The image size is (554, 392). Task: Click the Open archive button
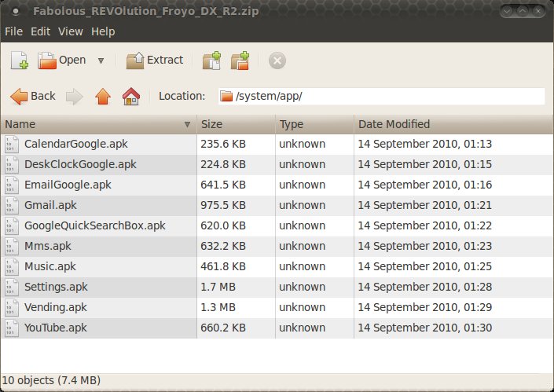[x=62, y=60]
